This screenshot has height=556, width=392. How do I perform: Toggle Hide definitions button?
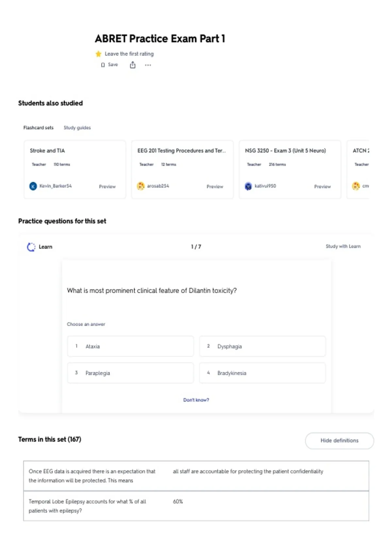(339, 441)
